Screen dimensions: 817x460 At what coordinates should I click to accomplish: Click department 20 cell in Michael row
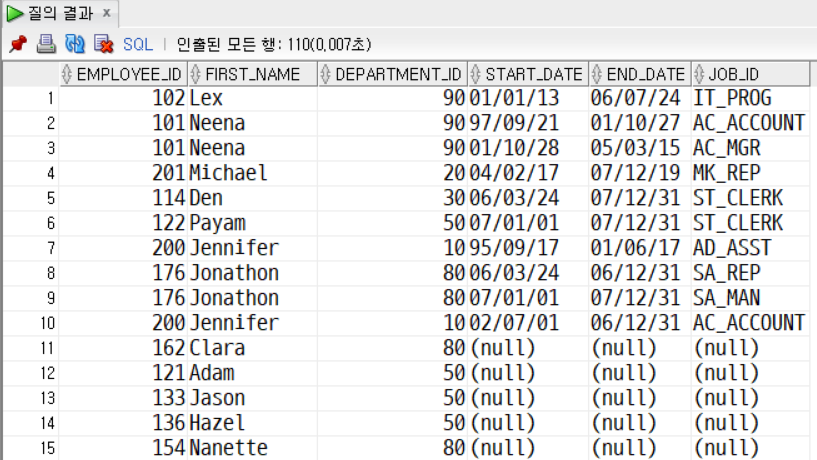pos(392,173)
